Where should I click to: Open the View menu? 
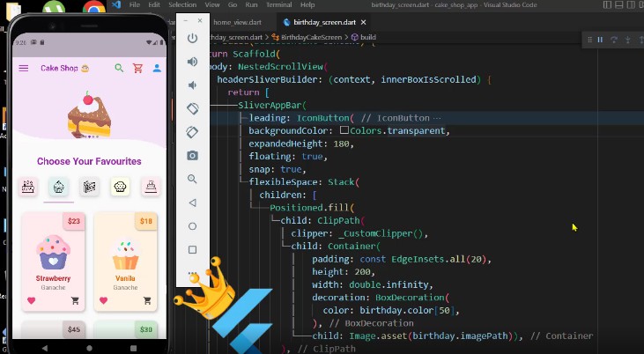coord(212,5)
